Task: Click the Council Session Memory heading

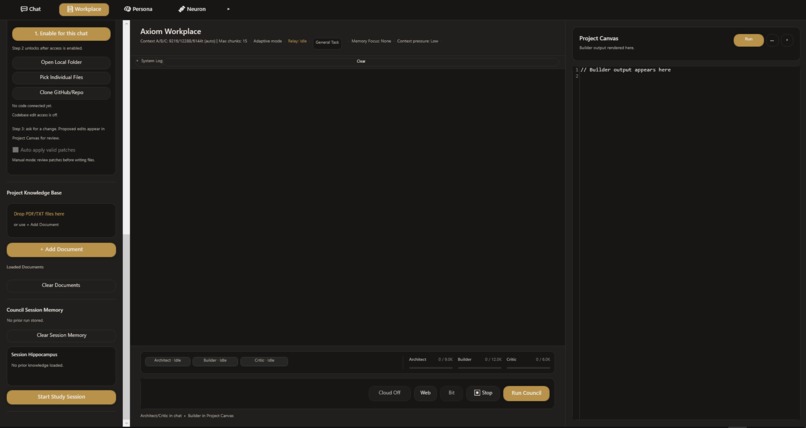Action: pyautogui.click(x=35, y=310)
